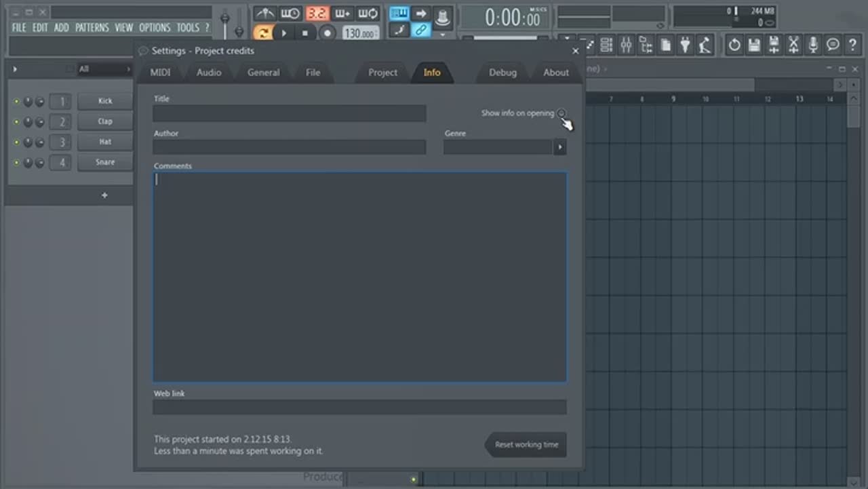The height and width of the screenshot is (489, 868).
Task: Open the Mixer window icon
Action: [626, 45]
